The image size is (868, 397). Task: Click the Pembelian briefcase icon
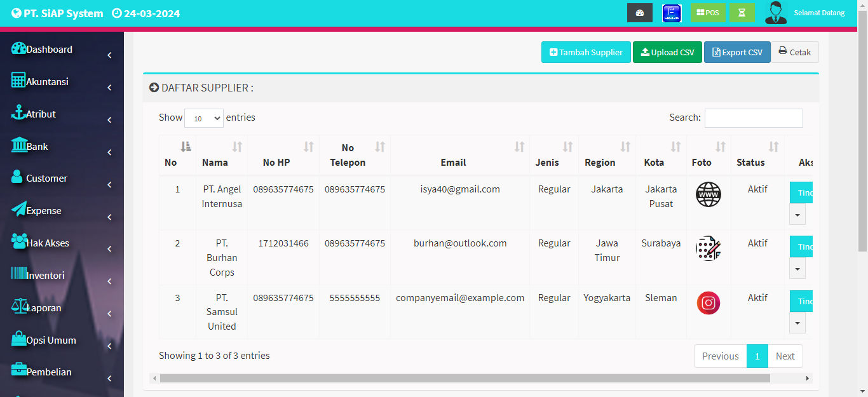(19, 370)
